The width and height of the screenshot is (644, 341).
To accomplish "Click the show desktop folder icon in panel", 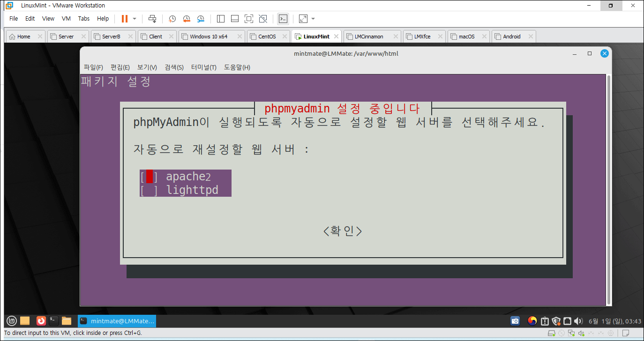I will pyautogui.click(x=25, y=321).
